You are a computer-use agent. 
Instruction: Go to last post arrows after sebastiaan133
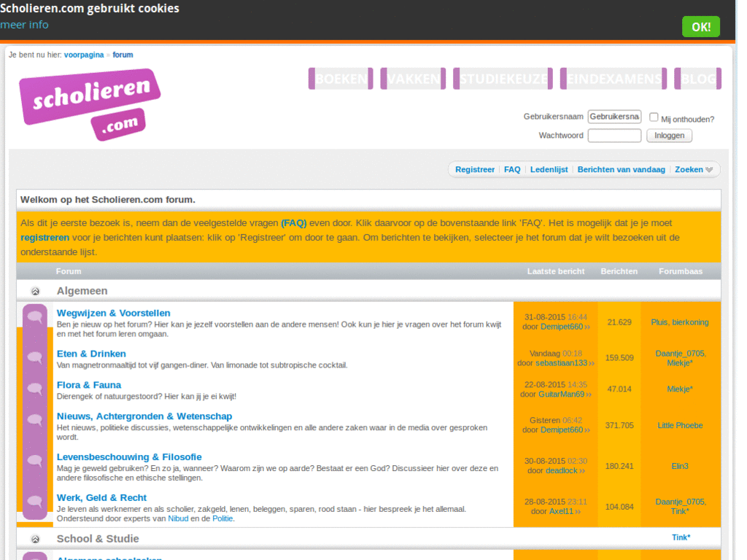pyautogui.click(x=592, y=363)
